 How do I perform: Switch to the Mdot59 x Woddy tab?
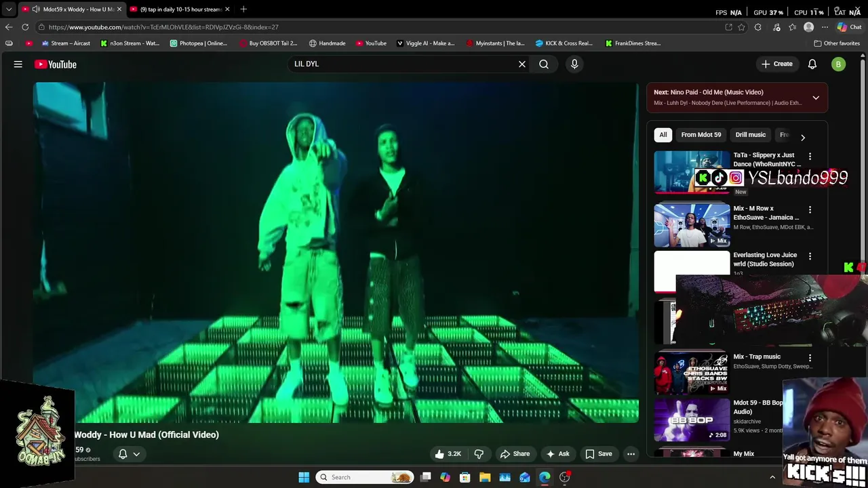coord(72,9)
